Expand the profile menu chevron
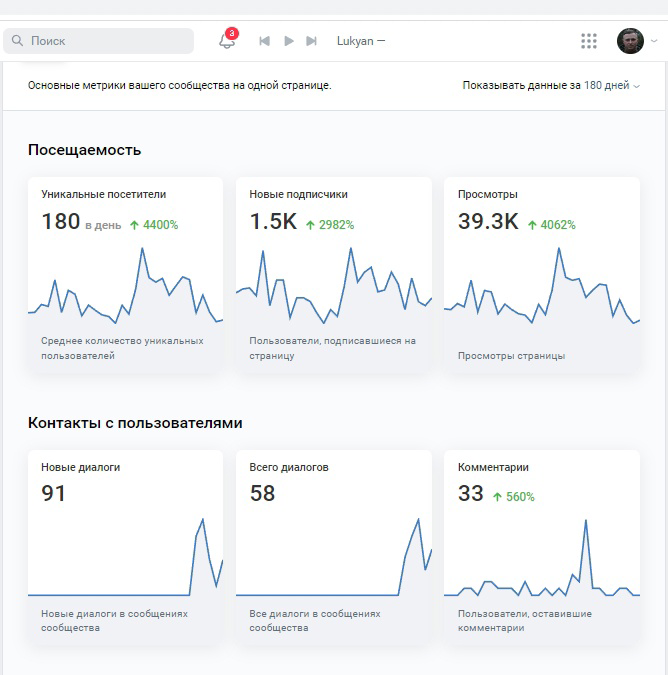 654,41
